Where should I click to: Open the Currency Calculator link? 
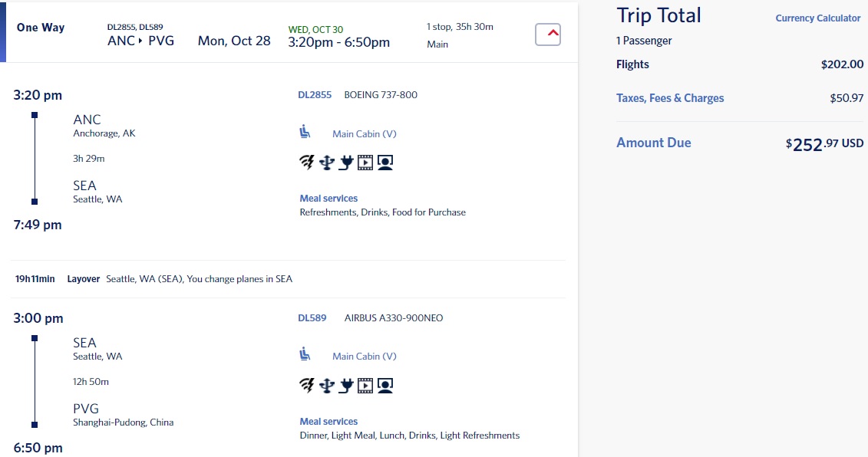click(817, 18)
